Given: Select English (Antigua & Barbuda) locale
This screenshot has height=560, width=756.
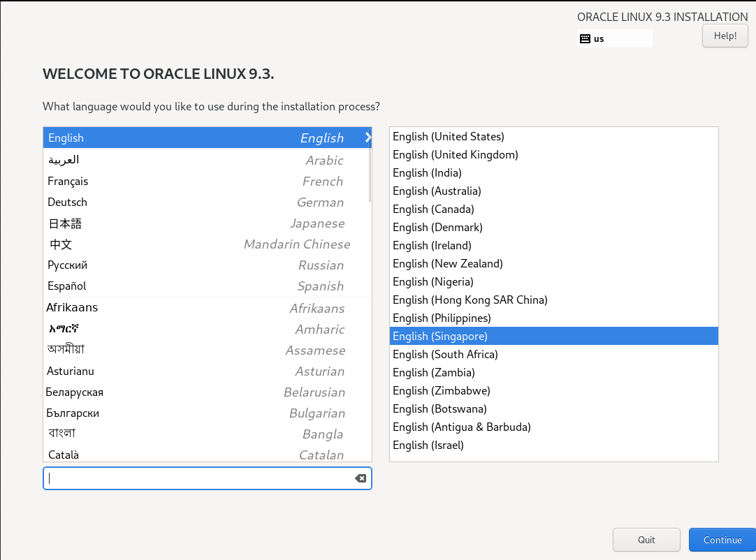Looking at the screenshot, I should pos(553,427).
